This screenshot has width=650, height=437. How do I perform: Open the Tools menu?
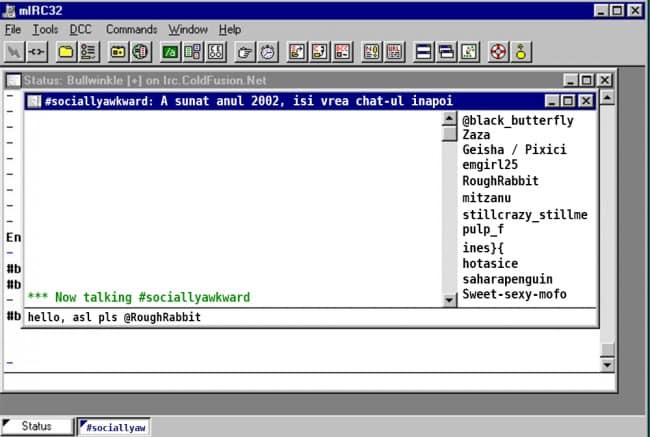pyautogui.click(x=45, y=30)
